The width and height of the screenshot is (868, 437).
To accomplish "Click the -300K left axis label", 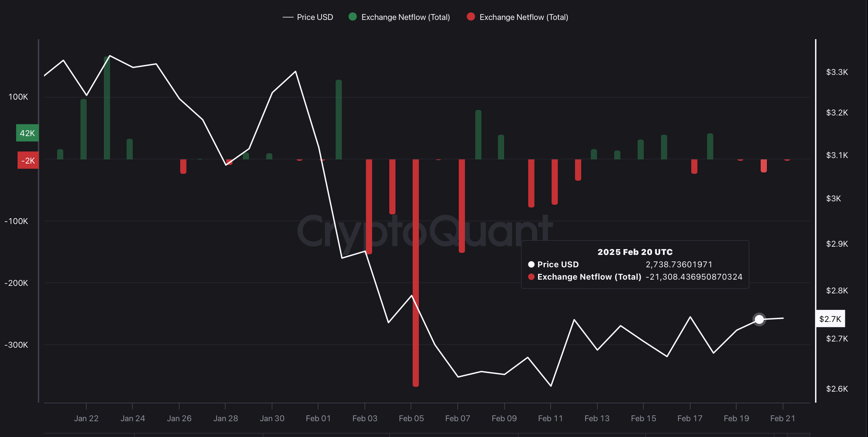I will coord(16,345).
